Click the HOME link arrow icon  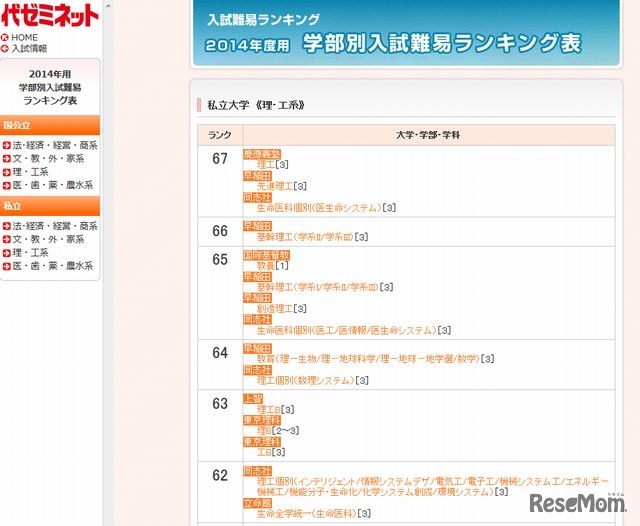point(5,38)
